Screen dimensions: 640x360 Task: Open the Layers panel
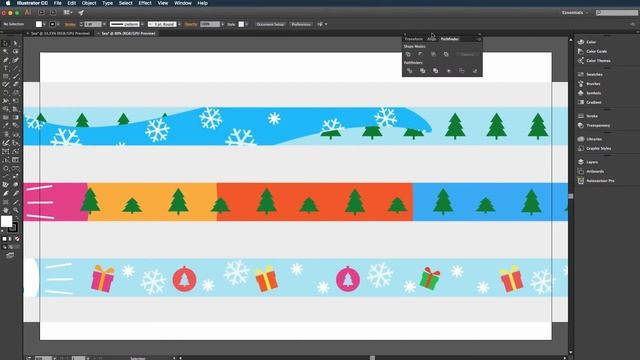[x=588, y=162]
